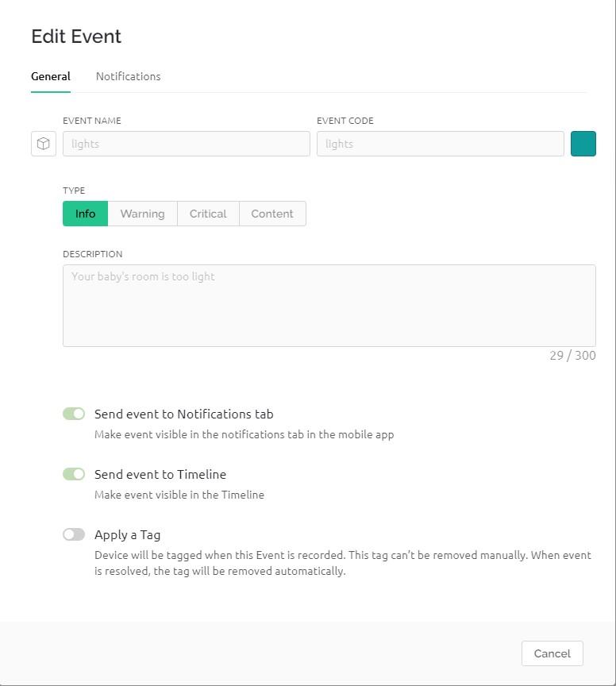Switch to the Notifications tab
Screen dimensions: 616x686
128,76
